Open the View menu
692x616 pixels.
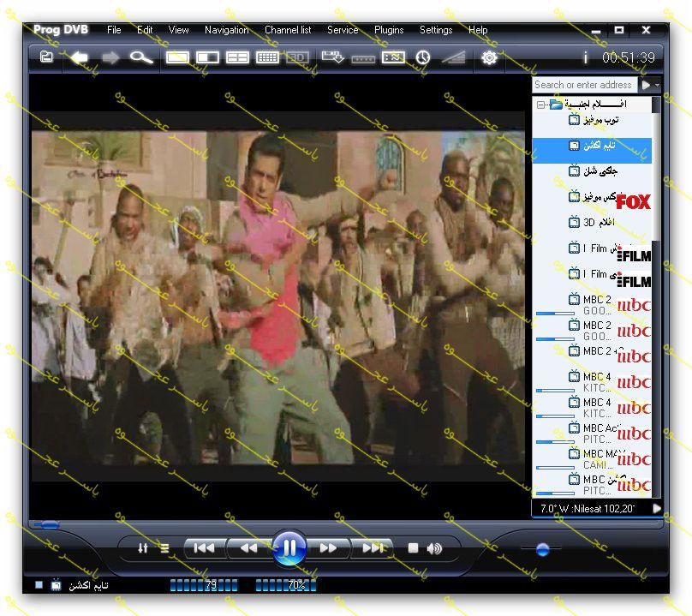click(178, 30)
